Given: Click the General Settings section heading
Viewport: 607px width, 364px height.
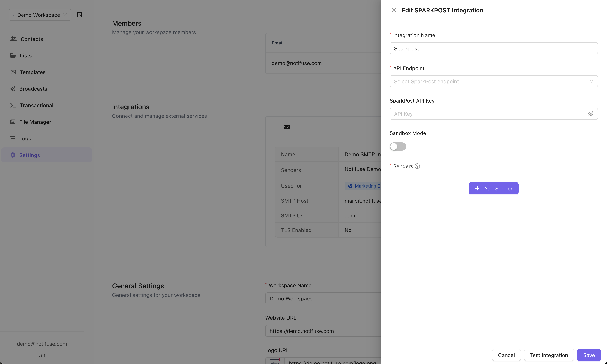Looking at the screenshot, I should pyautogui.click(x=138, y=286).
